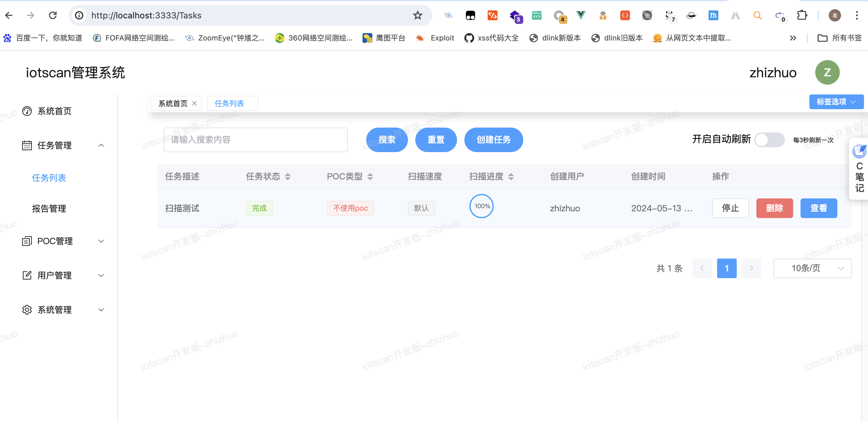
Task: Click the green Z user avatar
Action: pyautogui.click(x=827, y=72)
